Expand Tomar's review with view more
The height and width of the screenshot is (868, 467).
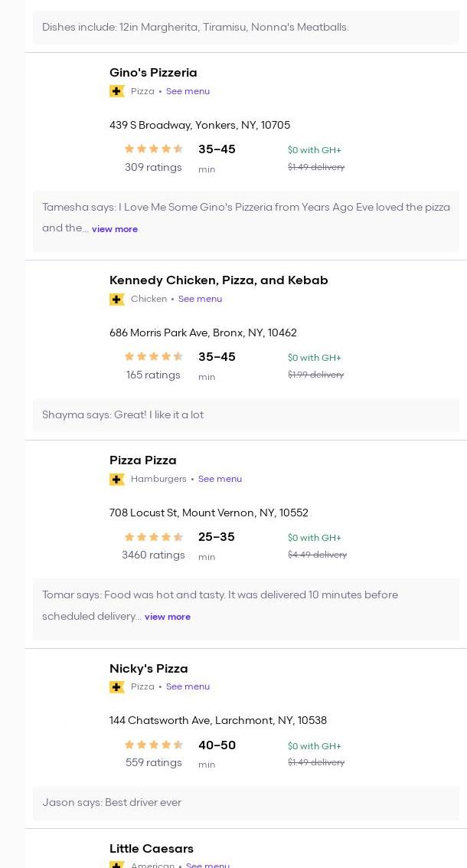tap(168, 617)
